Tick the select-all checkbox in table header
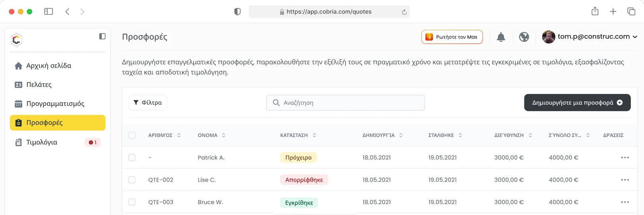Image resolution: width=644 pixels, height=215 pixels. tap(132, 135)
